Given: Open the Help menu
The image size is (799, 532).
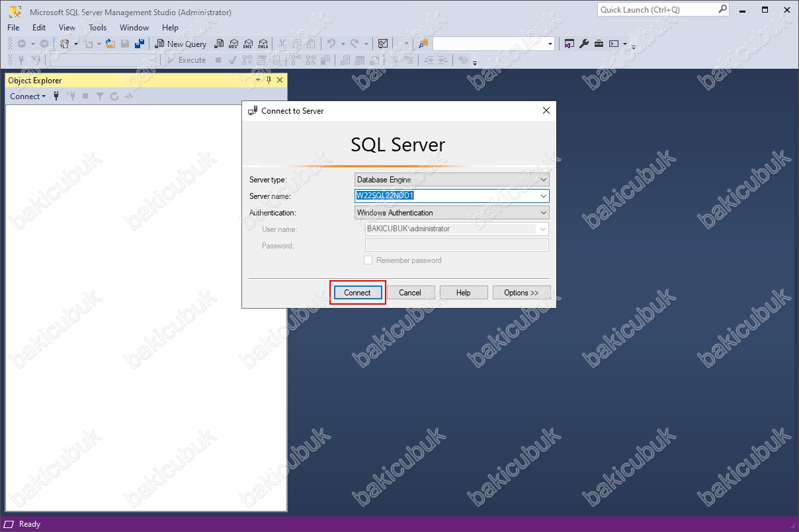Looking at the screenshot, I should pyautogui.click(x=170, y=28).
